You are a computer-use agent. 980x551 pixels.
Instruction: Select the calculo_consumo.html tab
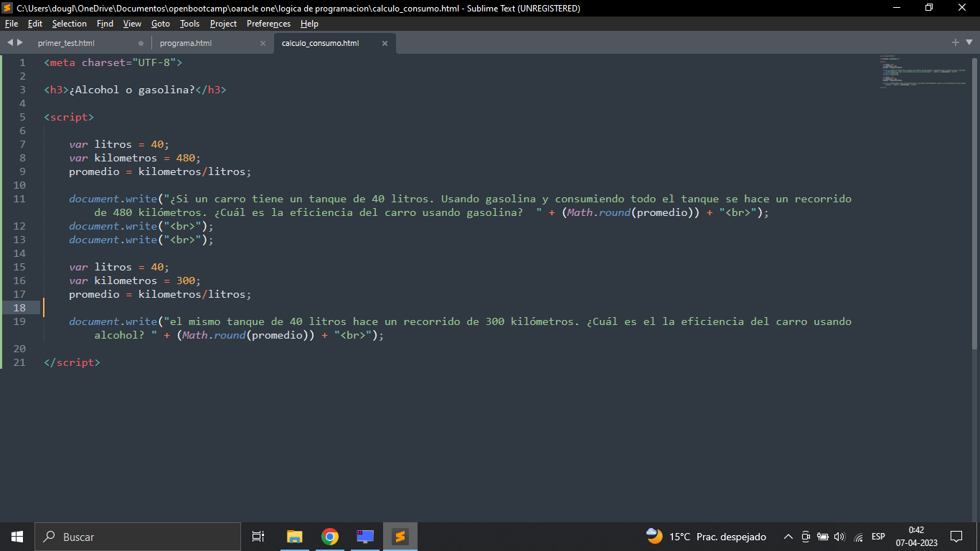pyautogui.click(x=320, y=43)
